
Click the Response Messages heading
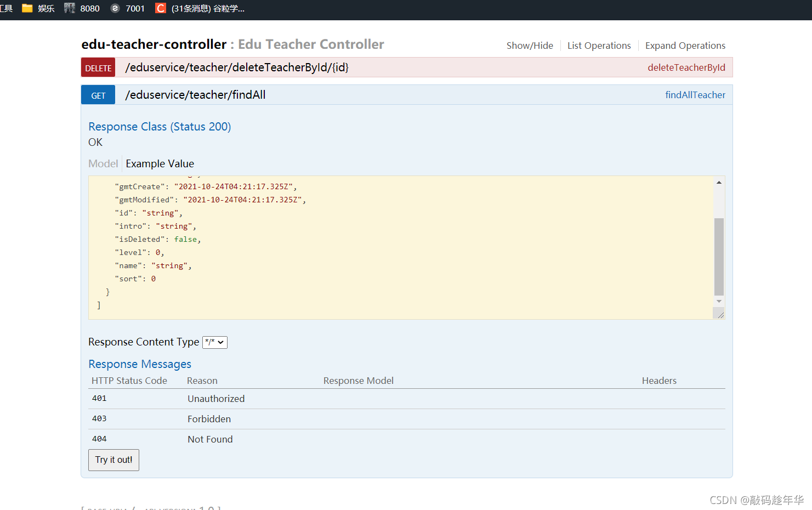(140, 364)
